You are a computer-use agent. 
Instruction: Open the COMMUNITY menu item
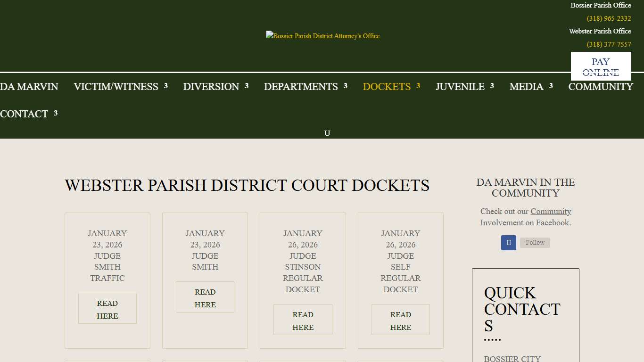[601, 87]
